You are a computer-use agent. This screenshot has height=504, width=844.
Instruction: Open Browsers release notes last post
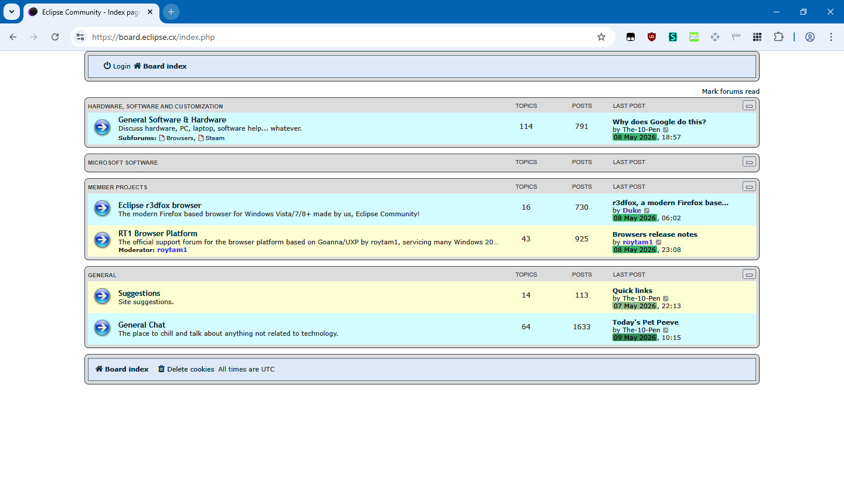tap(655, 234)
